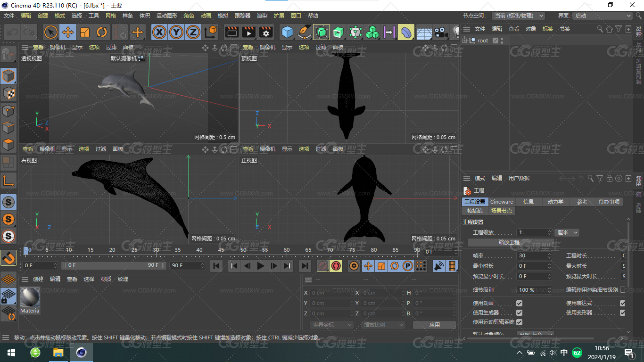The height and width of the screenshot is (362, 644).
Task: Click the 应用 button in coordinates panel
Action: point(434,325)
